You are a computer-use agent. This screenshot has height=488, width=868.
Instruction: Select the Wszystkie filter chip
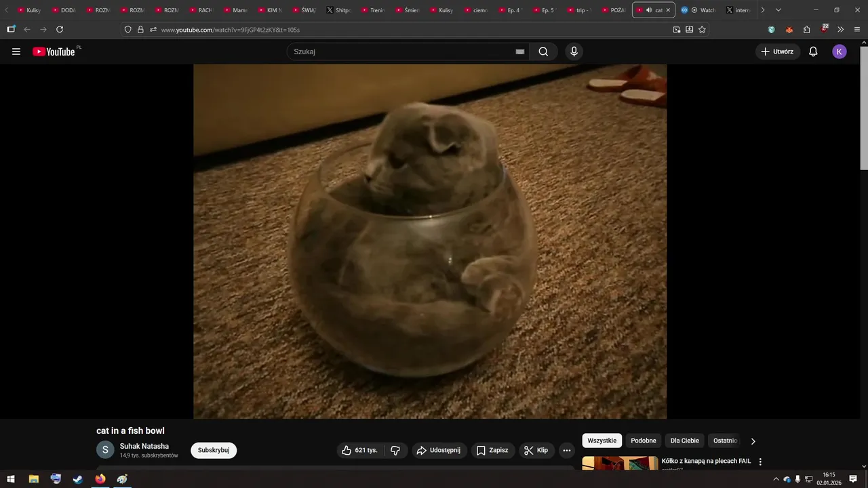pos(602,441)
